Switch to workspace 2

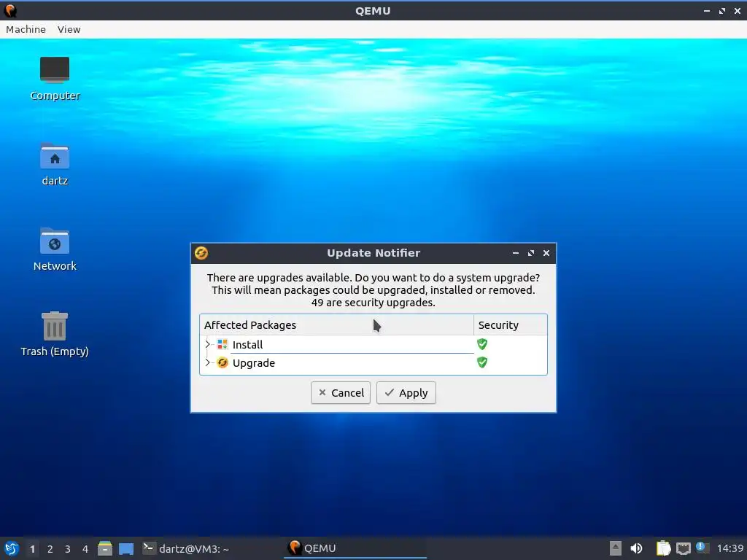[x=50, y=549]
